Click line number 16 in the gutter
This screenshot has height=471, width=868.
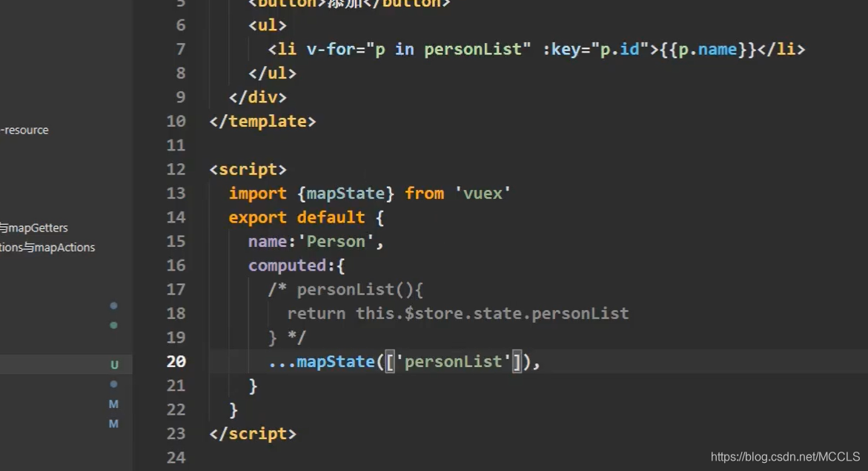[x=176, y=266]
